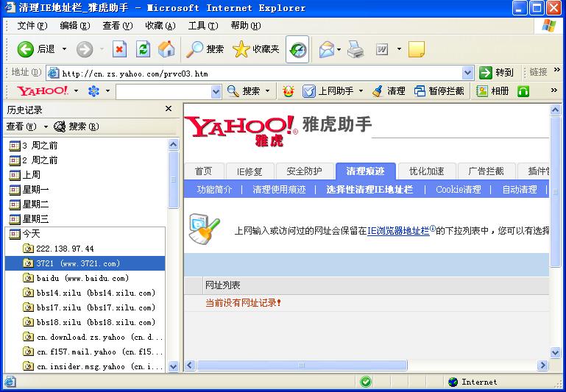The image size is (566, 392).
Task: Click the Yahoo! logo on the Yahoo toolbar
Action: (42, 91)
